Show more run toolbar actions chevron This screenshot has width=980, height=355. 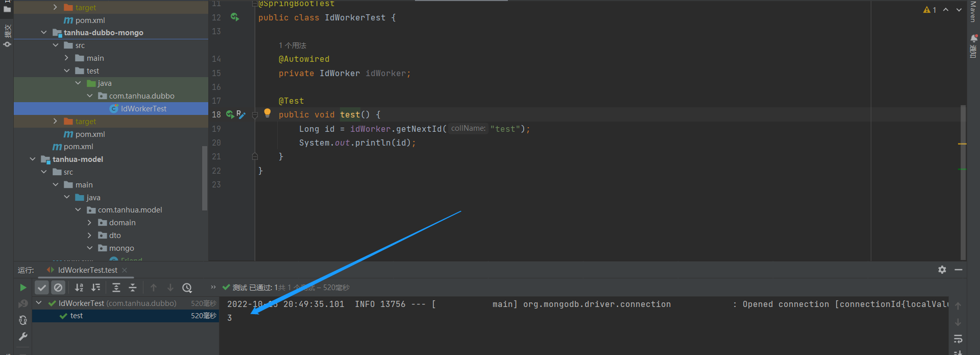(213, 287)
